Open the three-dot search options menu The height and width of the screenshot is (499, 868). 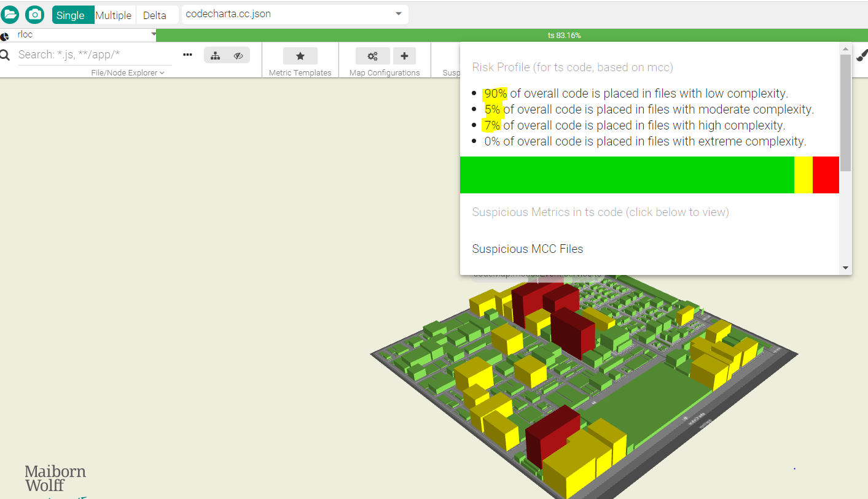187,55
